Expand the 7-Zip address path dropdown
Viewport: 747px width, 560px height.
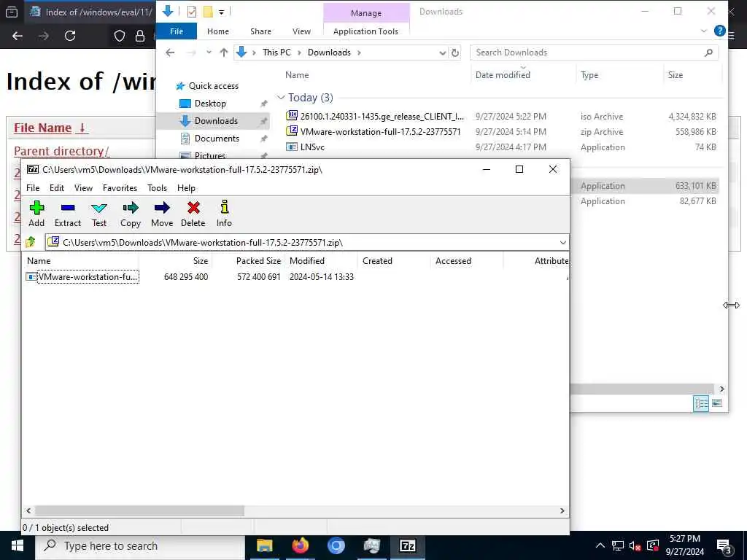[562, 243]
